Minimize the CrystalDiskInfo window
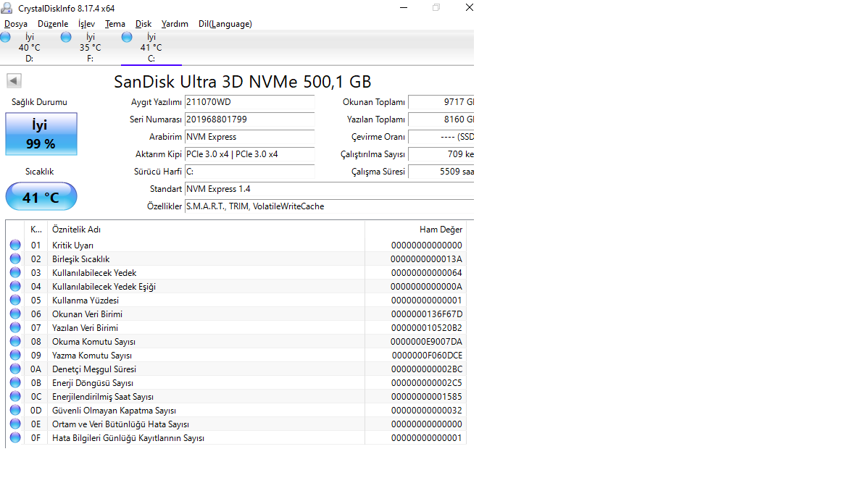Viewport: 866px width, 504px height. [x=404, y=8]
